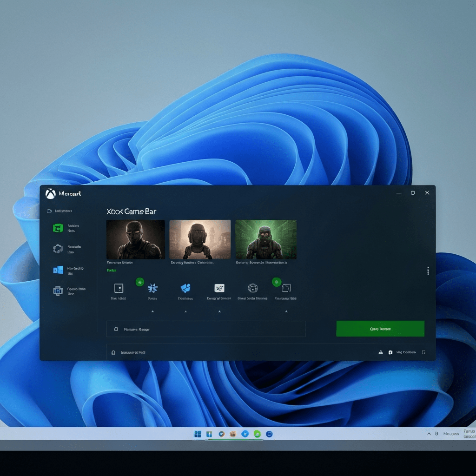The image size is (476, 476).
Task: Select the gray controller-puzzle icon in the sidebar
Action: 58,249
